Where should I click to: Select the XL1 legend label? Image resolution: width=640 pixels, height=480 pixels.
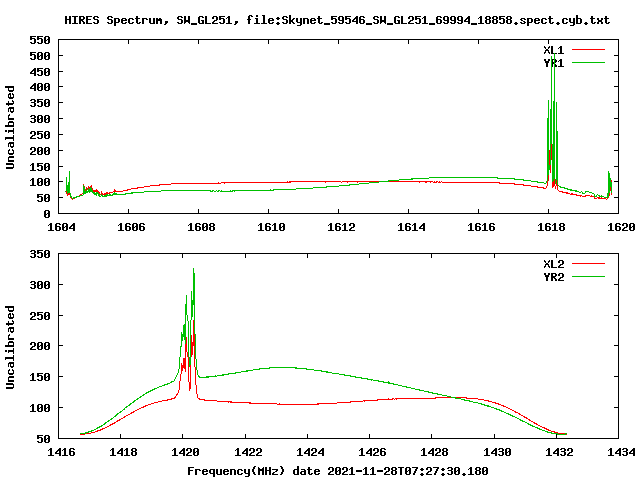[553, 50]
